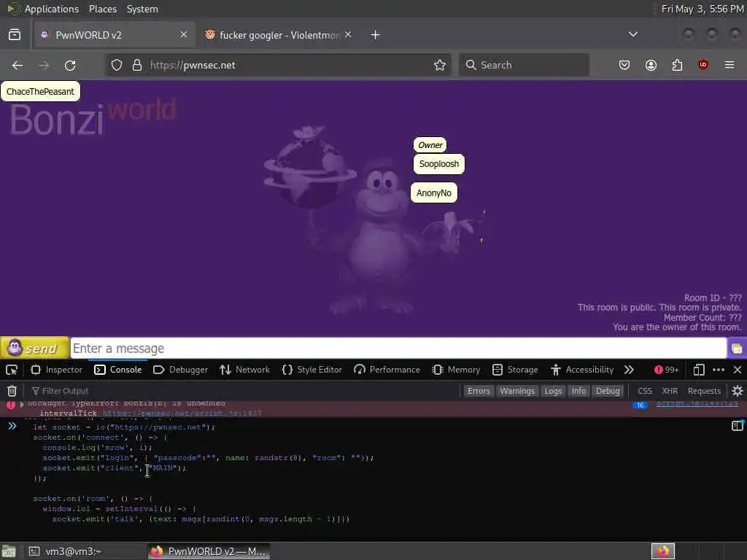Bookmark this page with the star
747x560 pixels.
[x=440, y=65]
